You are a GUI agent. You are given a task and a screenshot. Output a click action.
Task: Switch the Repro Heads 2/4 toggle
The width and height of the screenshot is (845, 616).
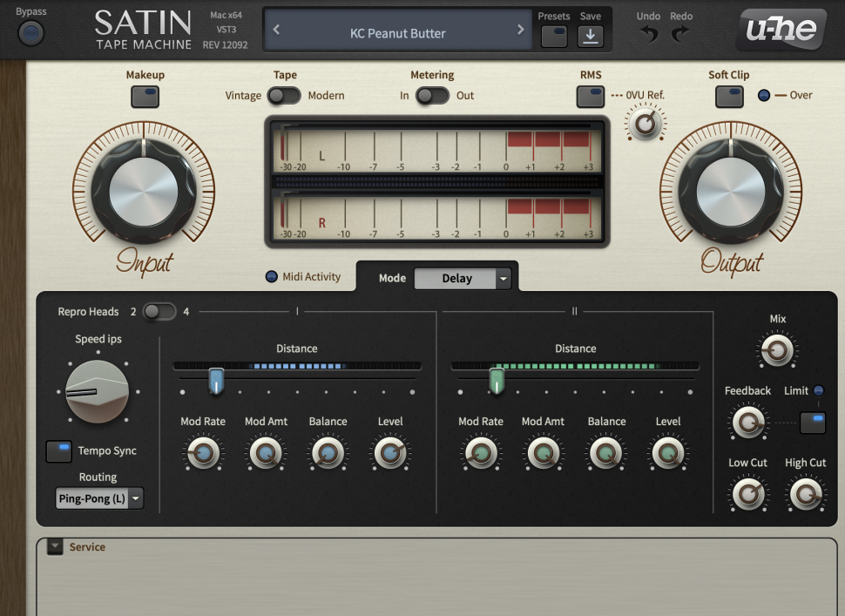159,312
